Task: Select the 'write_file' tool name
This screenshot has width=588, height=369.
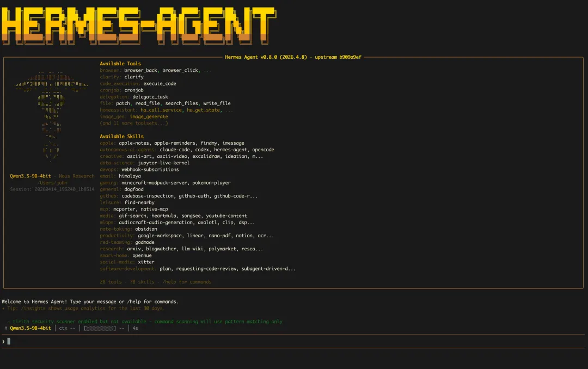Action: (x=217, y=103)
